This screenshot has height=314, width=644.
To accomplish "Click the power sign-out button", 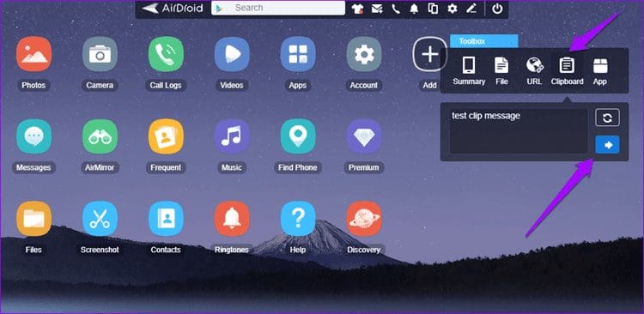I will tap(497, 9).
